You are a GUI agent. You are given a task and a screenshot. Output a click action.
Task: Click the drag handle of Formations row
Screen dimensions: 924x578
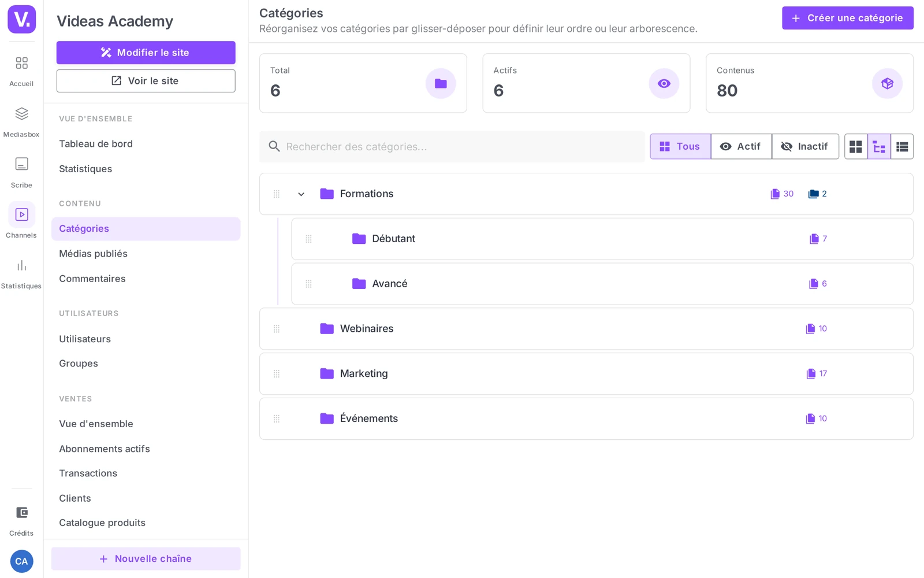277,194
